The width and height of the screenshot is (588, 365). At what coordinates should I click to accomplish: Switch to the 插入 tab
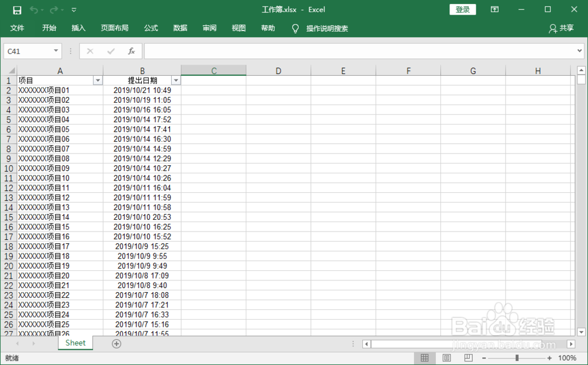pos(78,28)
